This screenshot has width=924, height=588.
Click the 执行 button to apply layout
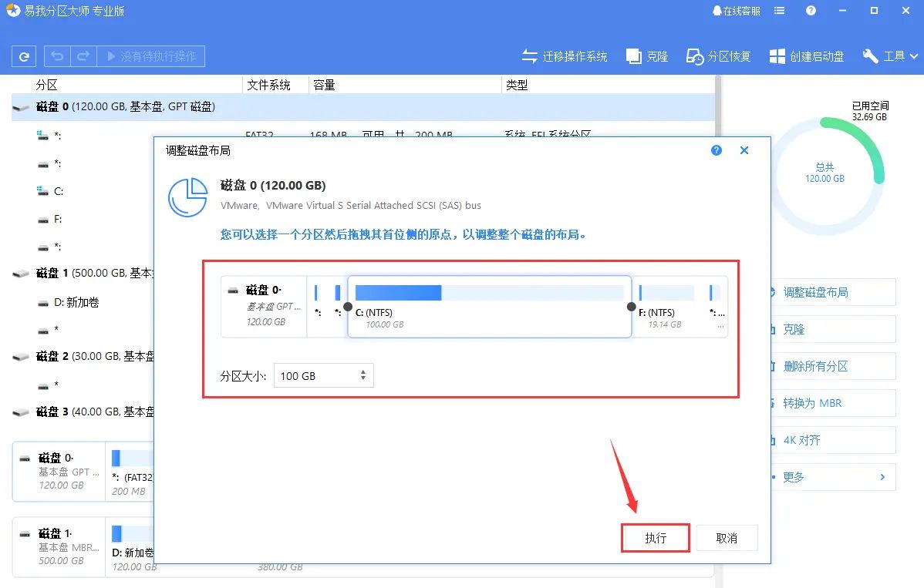tap(655, 538)
